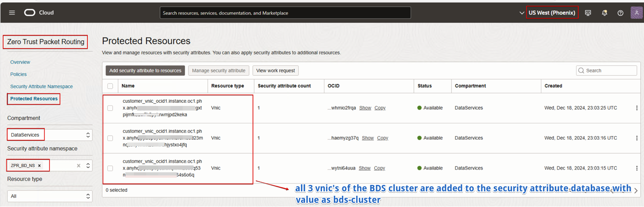Click the resource name ending rwmjpd2keka
The height and width of the screenshot is (207, 644).
[x=162, y=108]
